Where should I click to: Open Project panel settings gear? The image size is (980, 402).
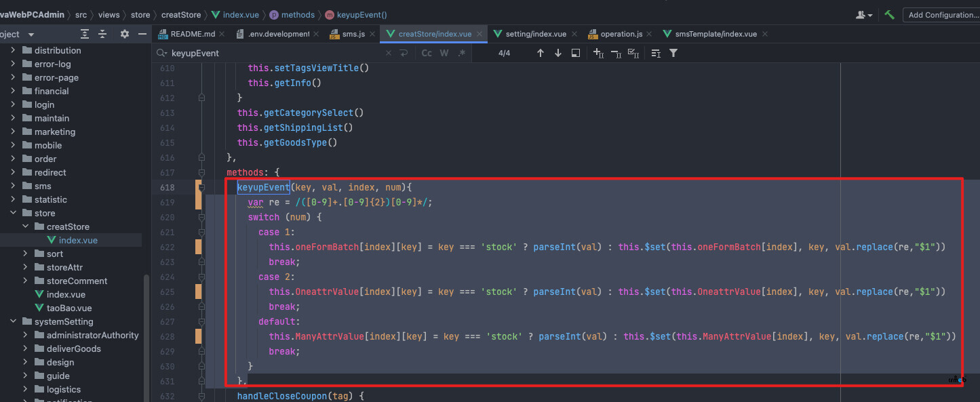[124, 34]
